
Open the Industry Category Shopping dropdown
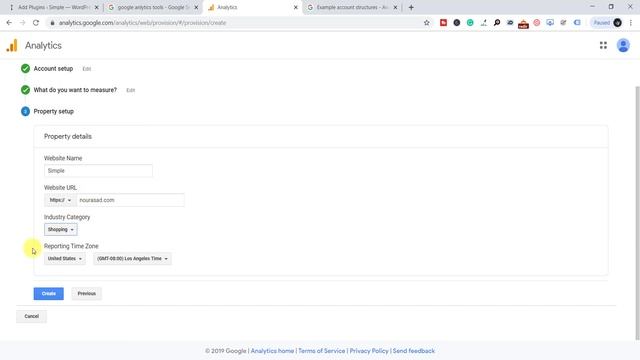coord(60,229)
